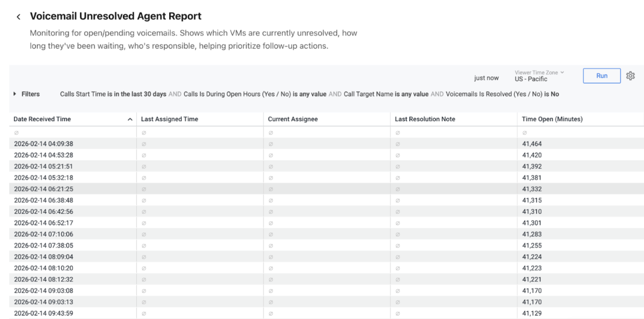Click the 'just now' refresh timestamp
Screen dimensions: 644x319
pos(486,77)
